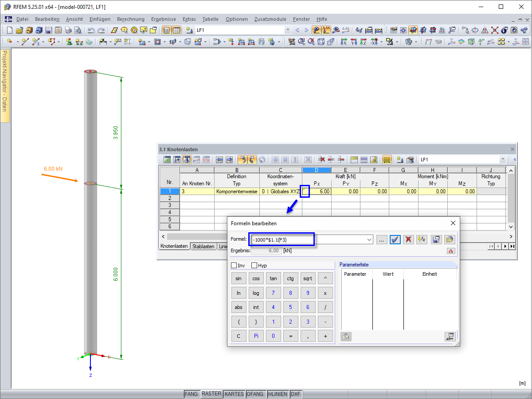Open the Datei menu

[x=22, y=19]
